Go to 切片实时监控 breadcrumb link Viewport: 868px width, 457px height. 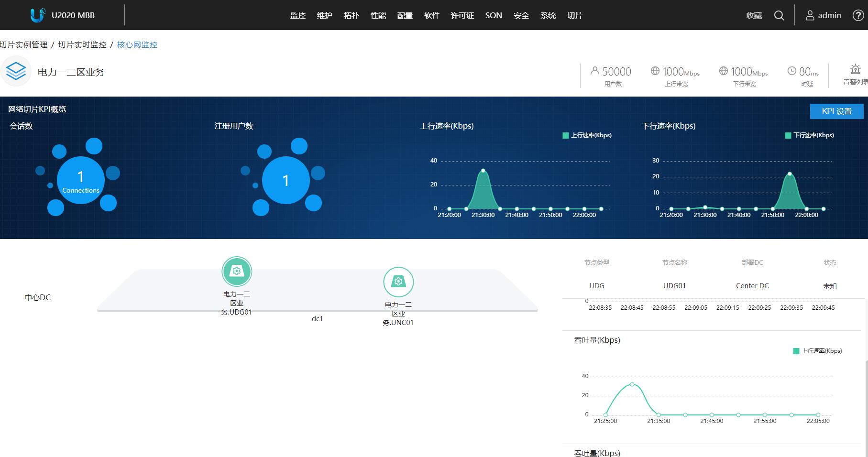click(82, 44)
